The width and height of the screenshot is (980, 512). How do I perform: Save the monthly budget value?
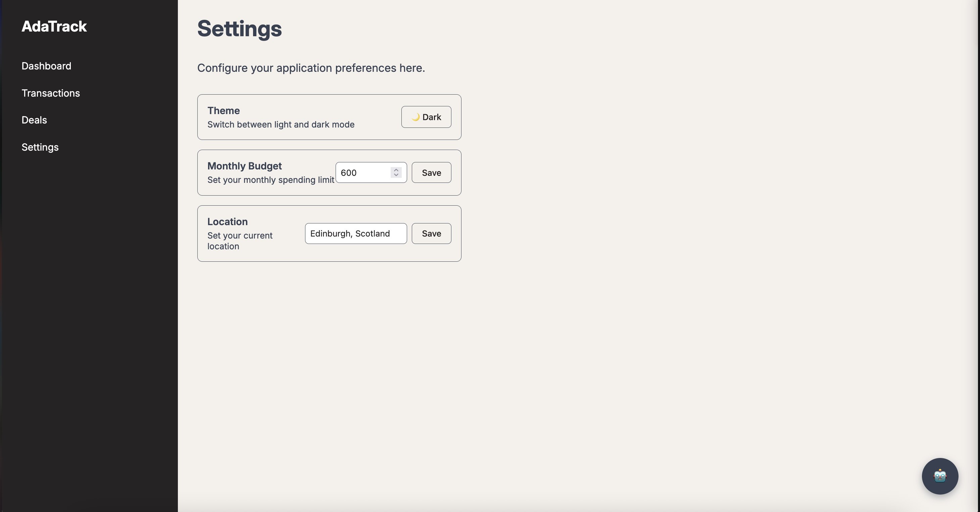tap(431, 173)
